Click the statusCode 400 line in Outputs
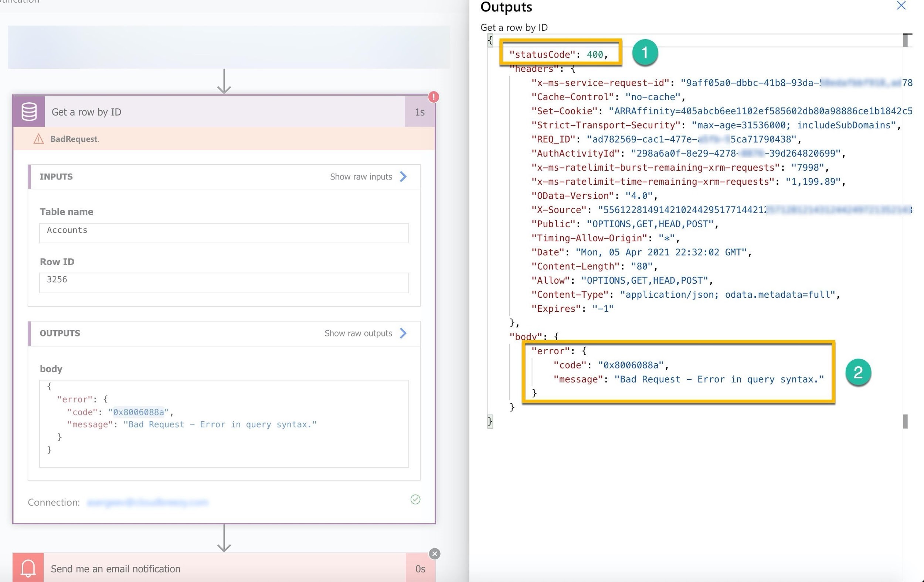The width and height of the screenshot is (924, 582). pyautogui.click(x=559, y=54)
